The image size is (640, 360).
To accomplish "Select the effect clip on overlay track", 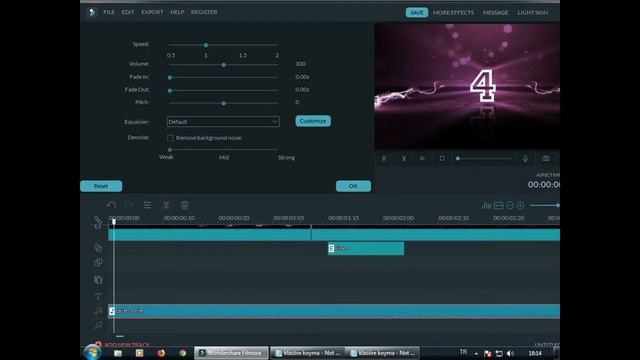I will [x=366, y=248].
